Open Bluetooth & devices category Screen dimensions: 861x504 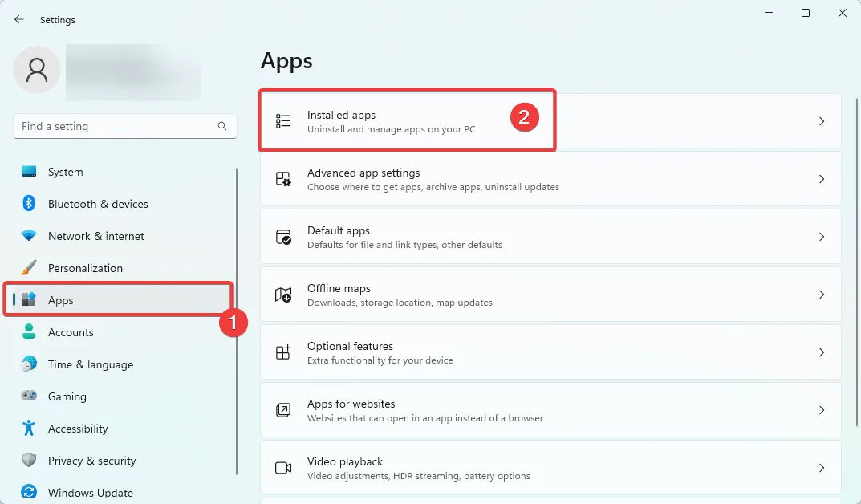click(x=98, y=204)
